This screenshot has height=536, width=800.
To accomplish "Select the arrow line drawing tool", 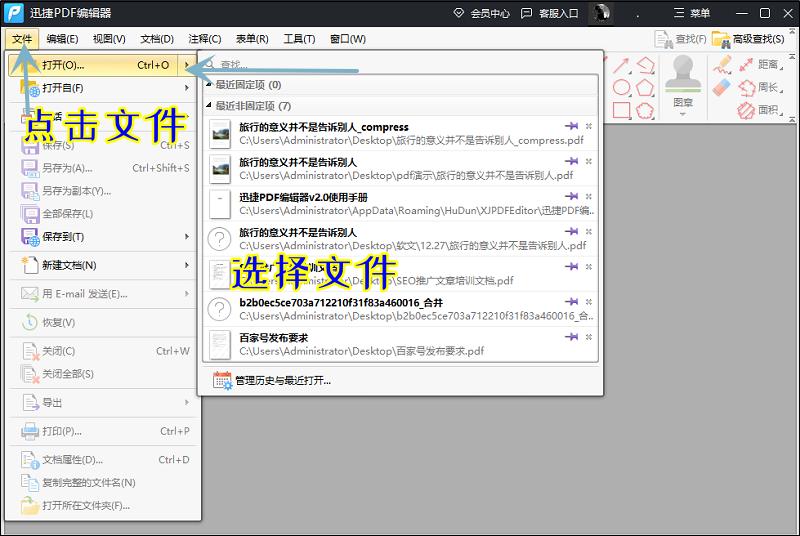I will tap(621, 65).
